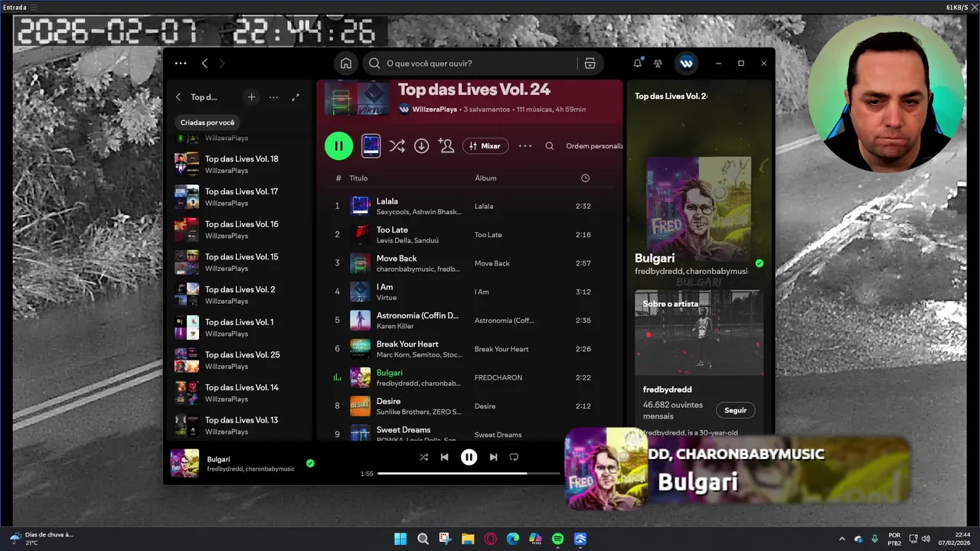Open playlist Top das Lives Vol. 2
Image resolution: width=980 pixels, height=551 pixels.
(240, 295)
